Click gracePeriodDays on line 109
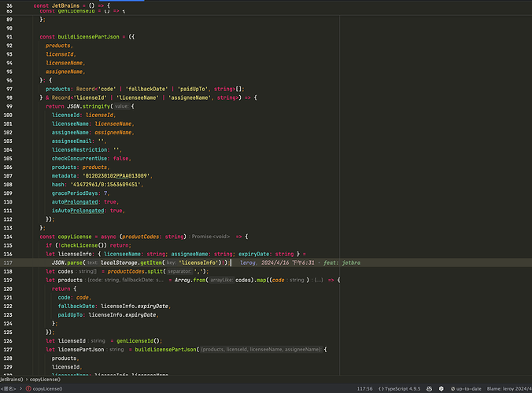Image resolution: width=532 pixels, height=393 pixels. (x=75, y=193)
